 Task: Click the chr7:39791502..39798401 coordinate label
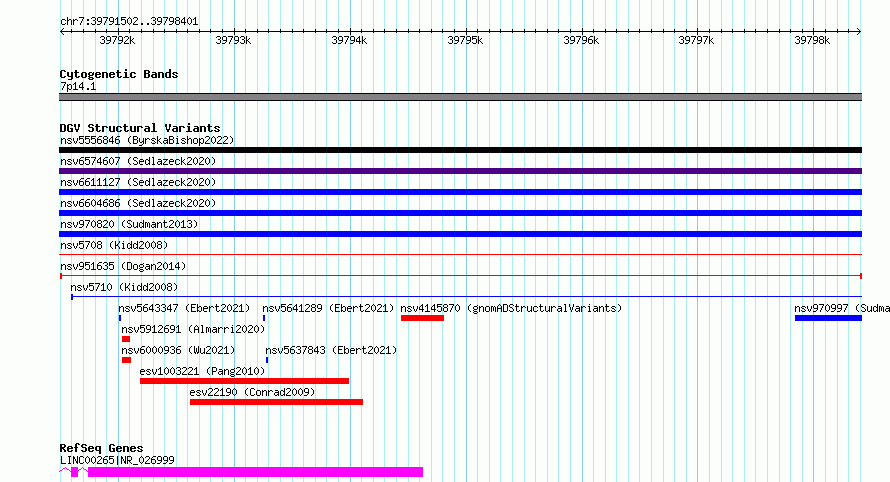pyautogui.click(x=129, y=22)
